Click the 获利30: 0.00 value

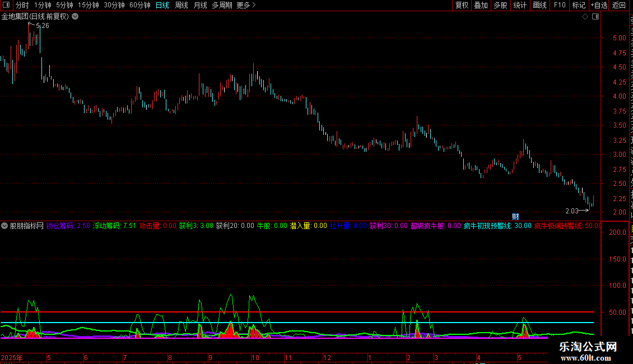pos(389,226)
